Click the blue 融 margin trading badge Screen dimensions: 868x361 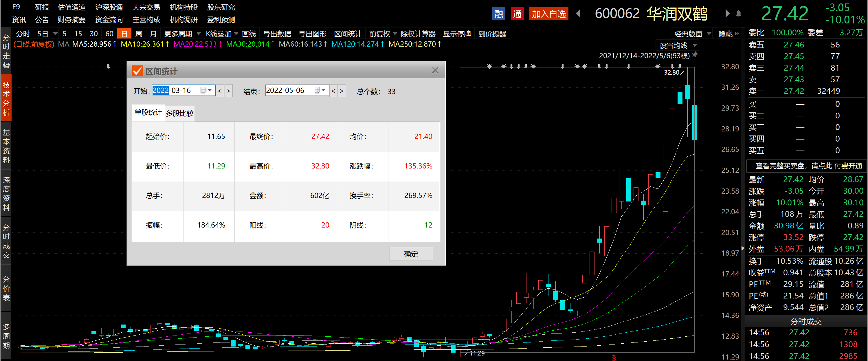[x=498, y=14]
